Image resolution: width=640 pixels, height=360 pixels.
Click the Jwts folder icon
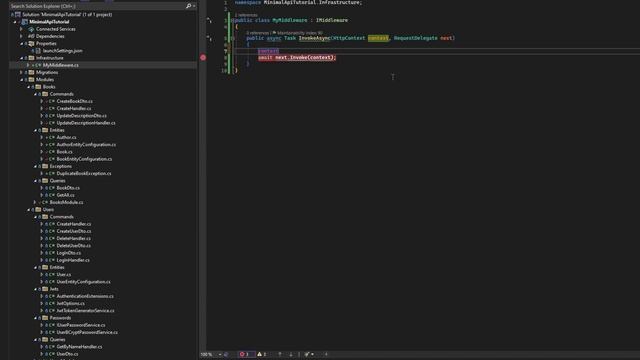[x=45, y=289]
